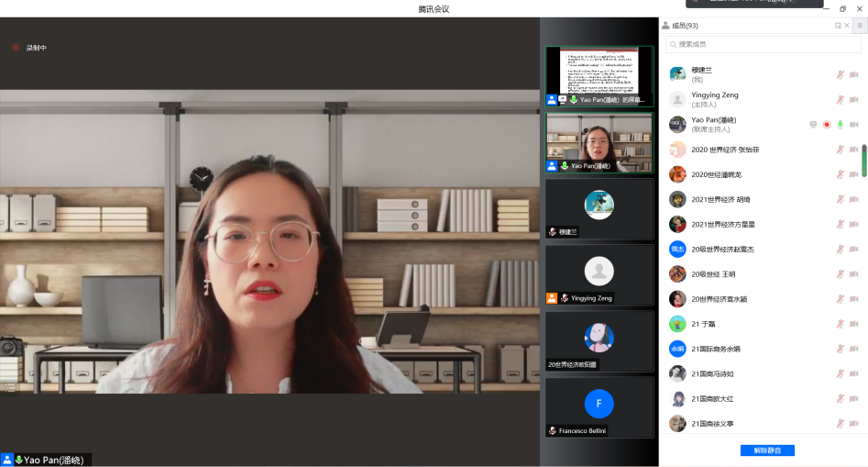The width and height of the screenshot is (868, 467).
Task: Close the members panel with X icon
Action: point(846,26)
